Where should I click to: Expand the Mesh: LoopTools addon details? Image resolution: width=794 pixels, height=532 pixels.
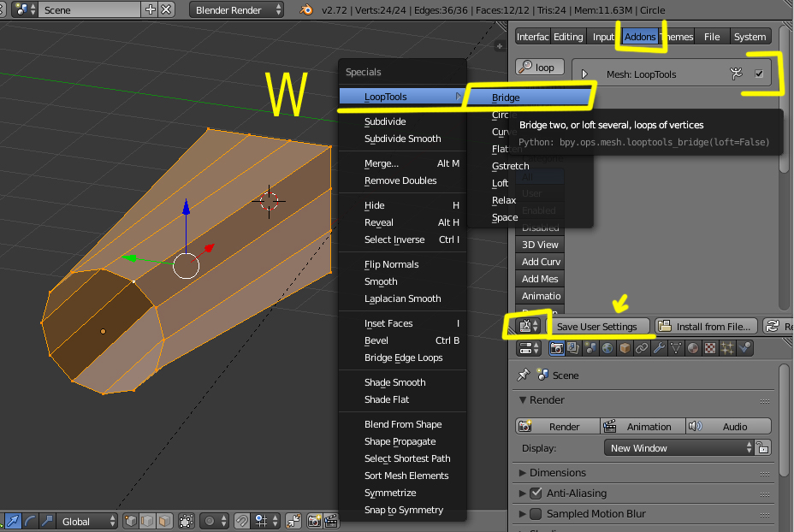tap(585, 74)
